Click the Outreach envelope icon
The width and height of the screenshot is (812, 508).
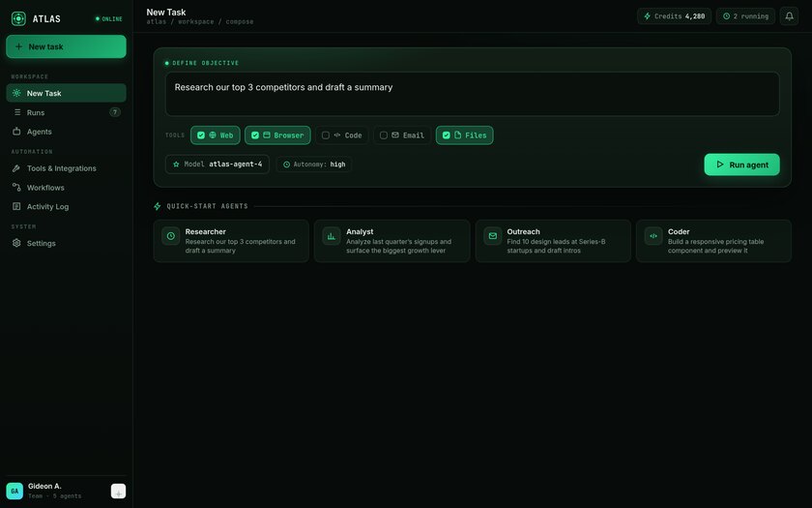coord(492,236)
